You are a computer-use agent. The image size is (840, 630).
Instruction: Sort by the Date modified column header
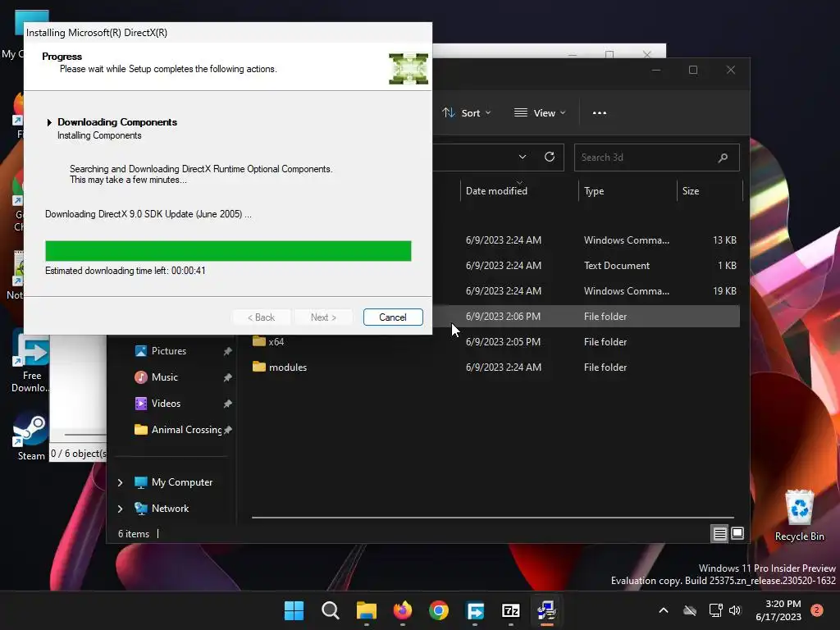point(519,190)
